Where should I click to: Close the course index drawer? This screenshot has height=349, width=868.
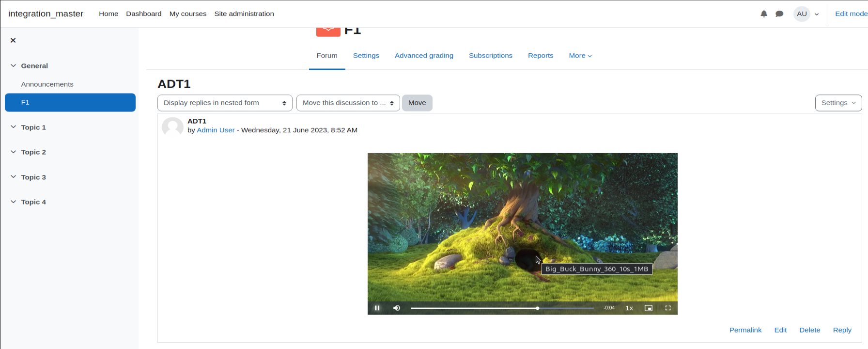click(13, 40)
